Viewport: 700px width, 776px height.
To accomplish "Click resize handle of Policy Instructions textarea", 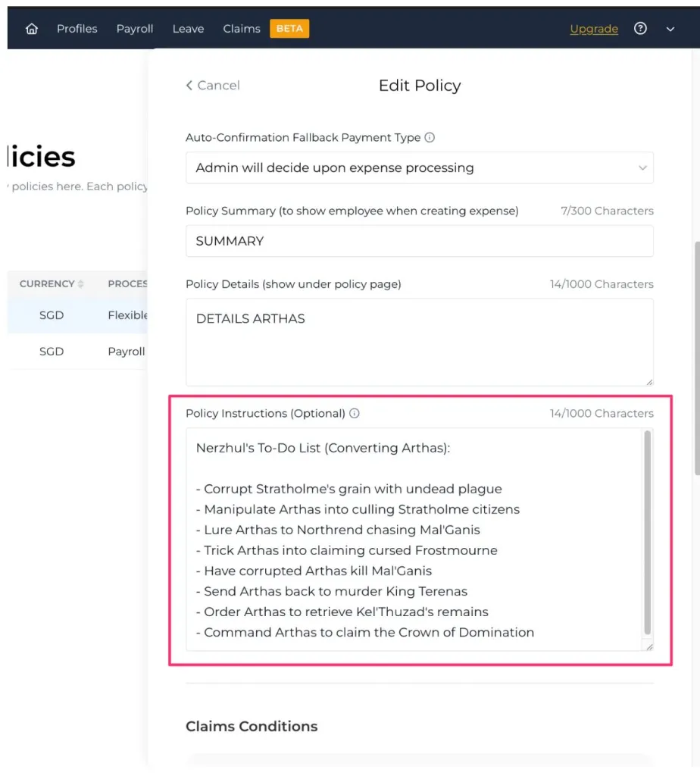I will pyautogui.click(x=648, y=646).
